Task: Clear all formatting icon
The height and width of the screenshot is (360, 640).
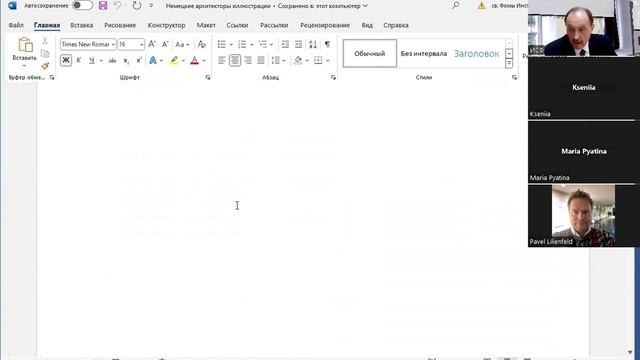Action: coord(202,44)
